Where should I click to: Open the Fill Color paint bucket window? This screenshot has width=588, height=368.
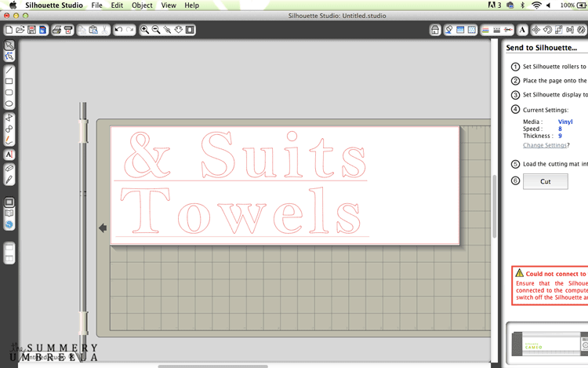[x=449, y=30]
